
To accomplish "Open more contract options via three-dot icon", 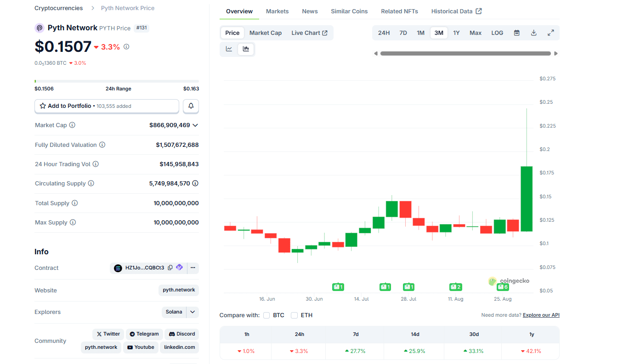I will coord(193,268).
